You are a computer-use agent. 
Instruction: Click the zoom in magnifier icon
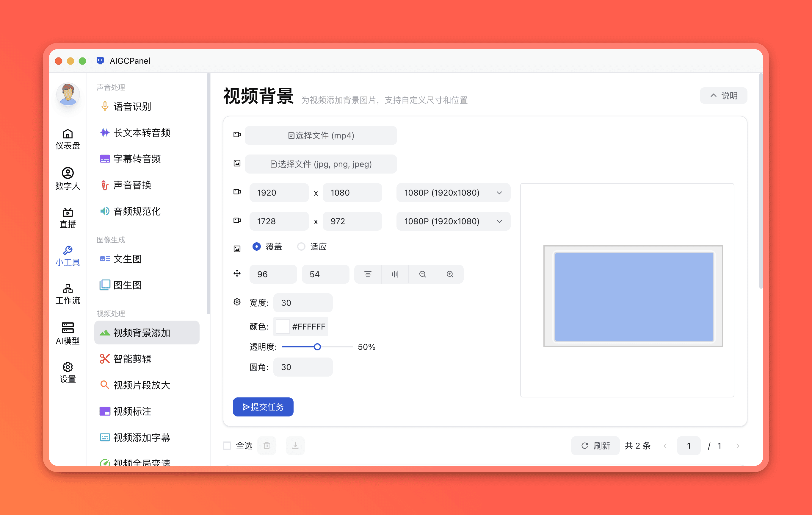pos(450,274)
